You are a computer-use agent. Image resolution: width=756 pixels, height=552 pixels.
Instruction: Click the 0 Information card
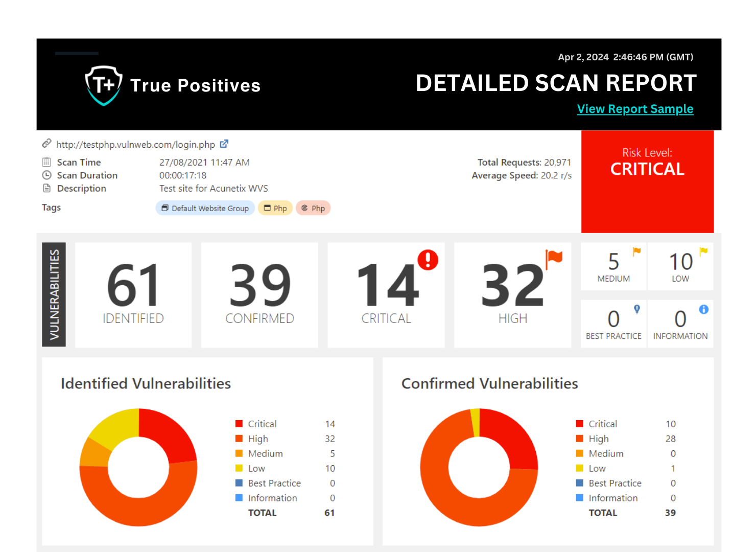[x=680, y=324]
